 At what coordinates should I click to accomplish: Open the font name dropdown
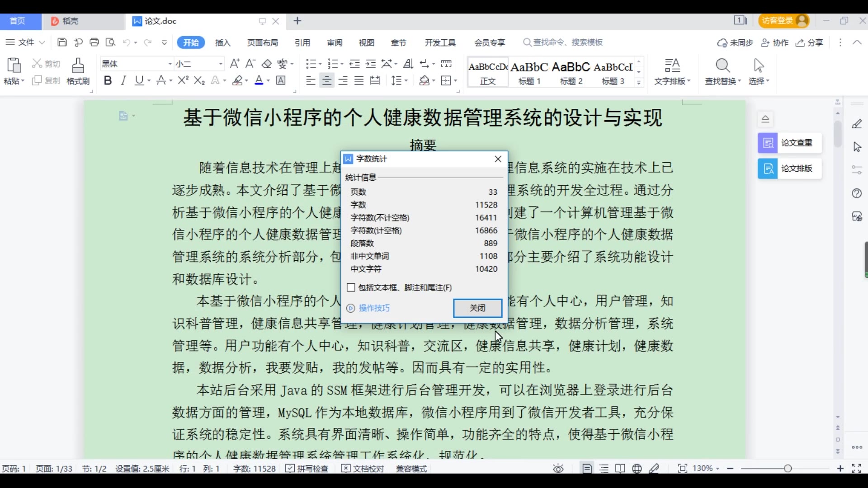click(x=170, y=64)
